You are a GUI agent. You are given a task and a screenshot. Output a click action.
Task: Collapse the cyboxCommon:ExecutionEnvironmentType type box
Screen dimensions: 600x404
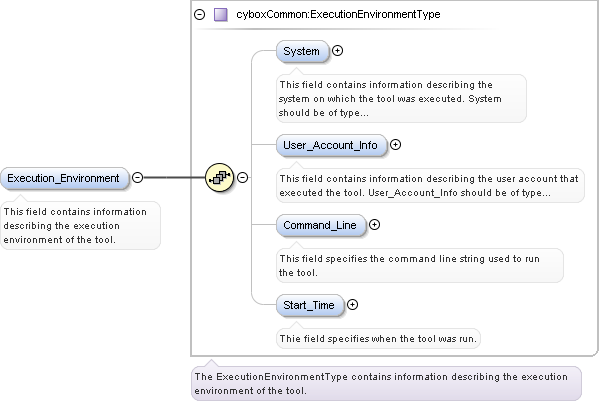coord(200,15)
